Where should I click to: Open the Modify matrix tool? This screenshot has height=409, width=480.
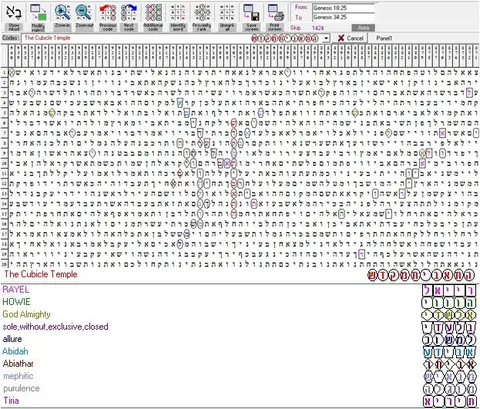(x=38, y=13)
